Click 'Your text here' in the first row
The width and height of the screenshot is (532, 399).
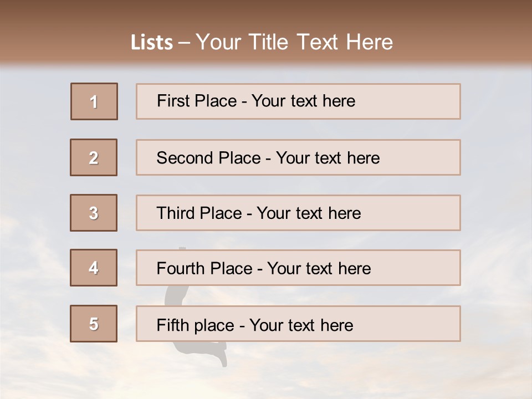point(303,101)
